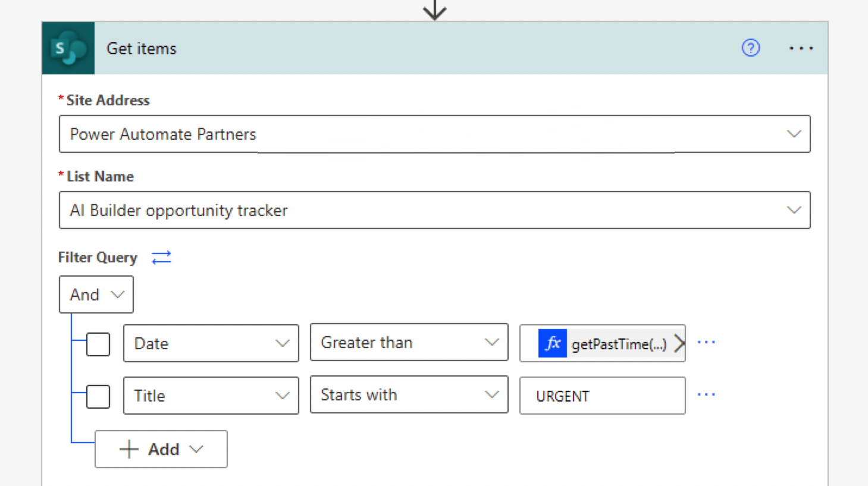Expand the List Name dropdown
868x486 pixels.
point(794,210)
